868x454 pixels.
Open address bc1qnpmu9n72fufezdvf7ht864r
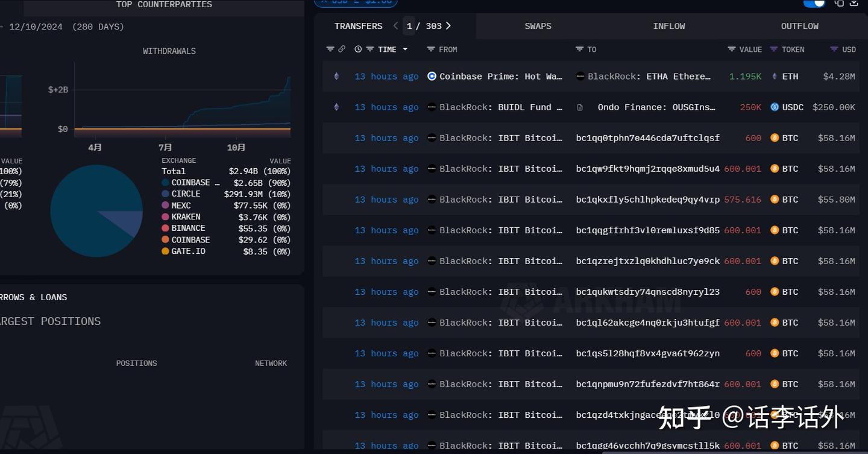[x=648, y=384]
